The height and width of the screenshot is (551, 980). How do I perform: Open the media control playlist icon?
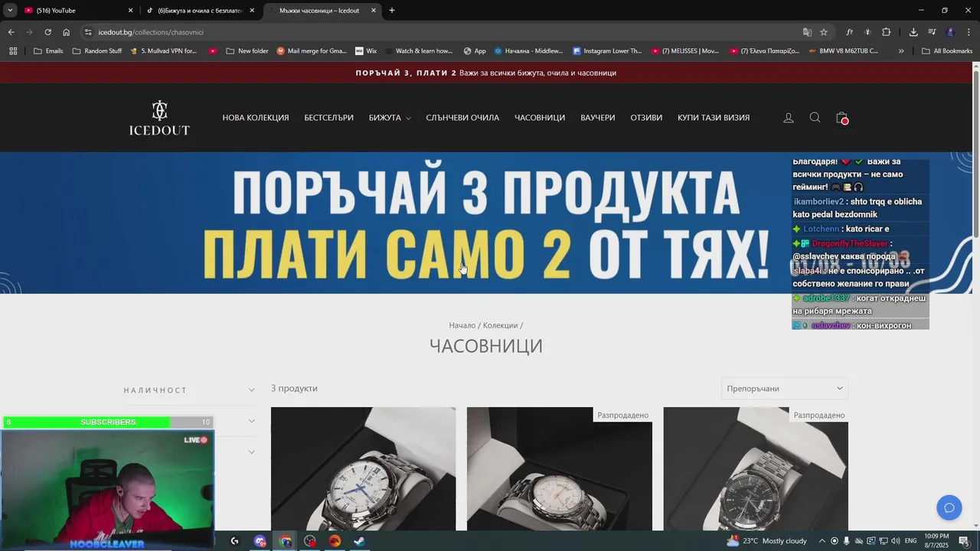[x=932, y=32]
